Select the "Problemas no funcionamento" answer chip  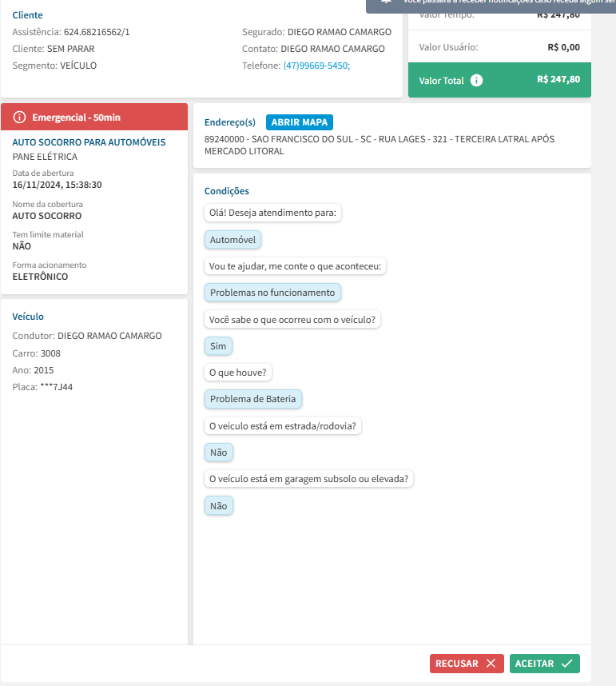[x=272, y=293]
